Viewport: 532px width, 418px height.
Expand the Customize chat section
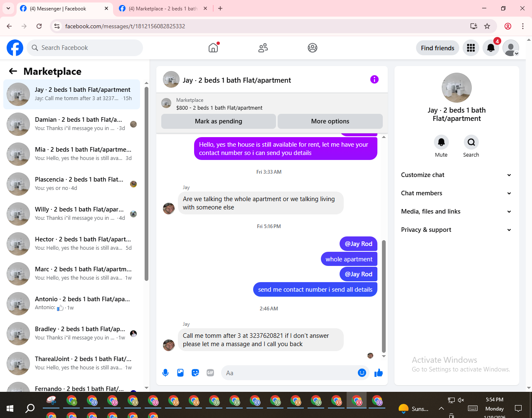tap(456, 175)
